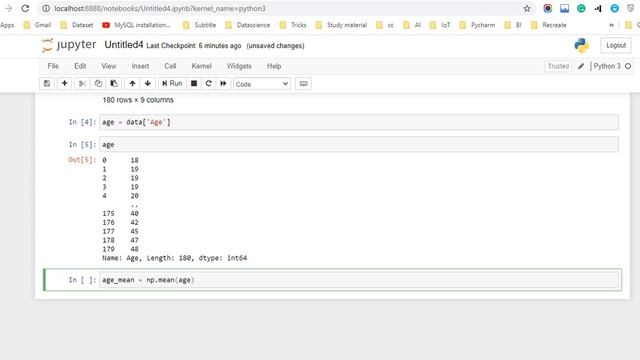Open the Insert menu
Viewport: 640px width, 360px height.
[x=140, y=66]
